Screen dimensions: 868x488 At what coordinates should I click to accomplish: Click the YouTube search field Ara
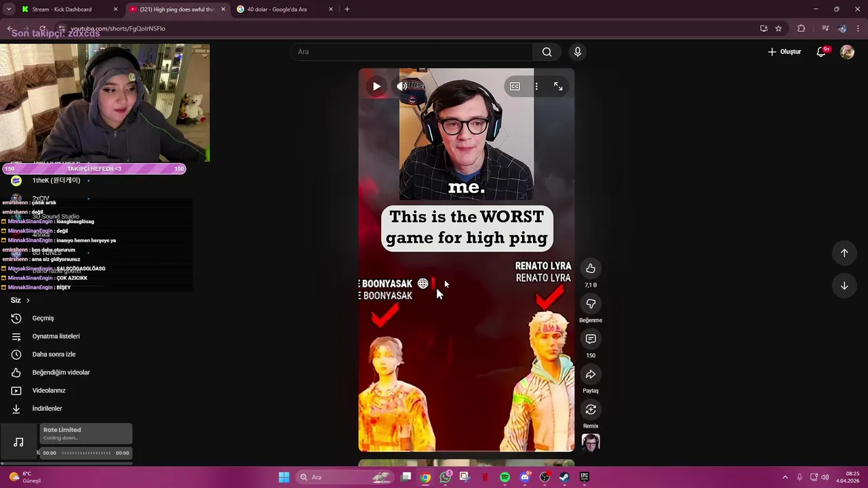coord(412,52)
